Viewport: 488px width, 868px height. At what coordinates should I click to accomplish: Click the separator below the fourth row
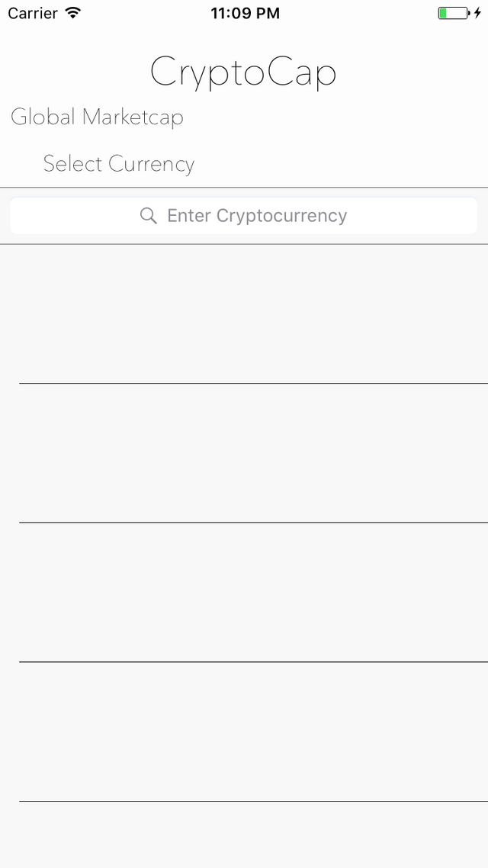coord(253,801)
